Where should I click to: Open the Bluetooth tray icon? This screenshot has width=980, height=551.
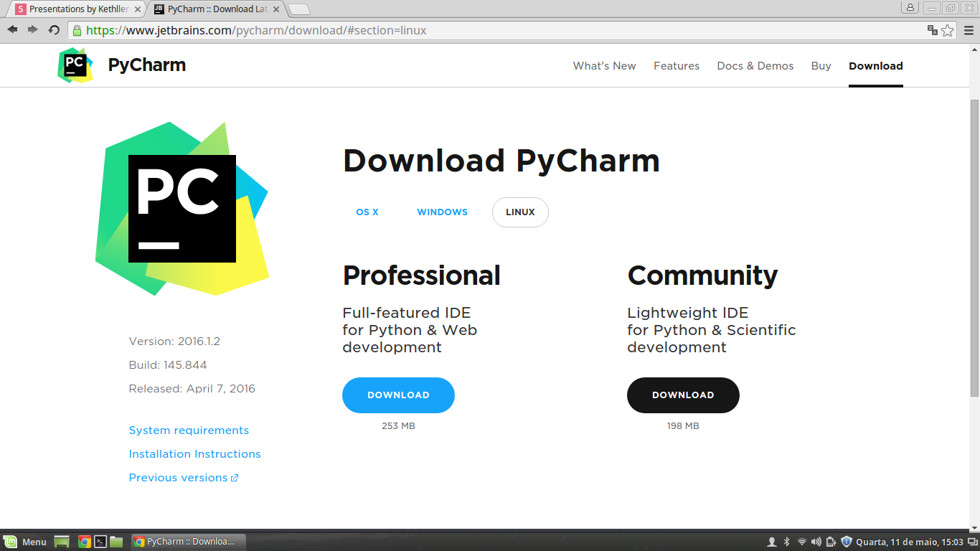pos(786,542)
